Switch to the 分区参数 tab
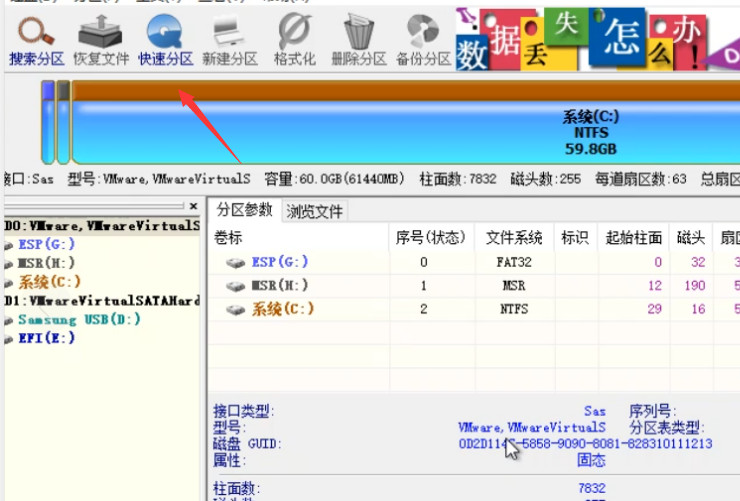The width and height of the screenshot is (740, 501). click(244, 210)
